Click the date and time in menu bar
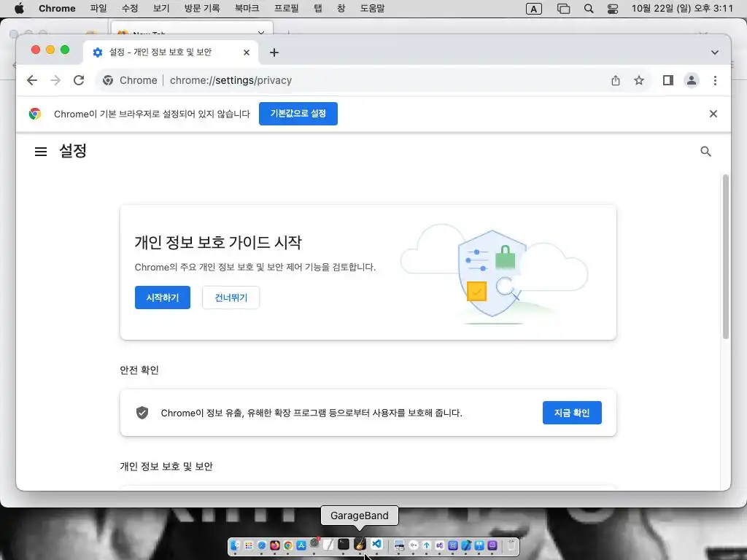The width and height of the screenshot is (747, 560). pyautogui.click(x=682, y=9)
